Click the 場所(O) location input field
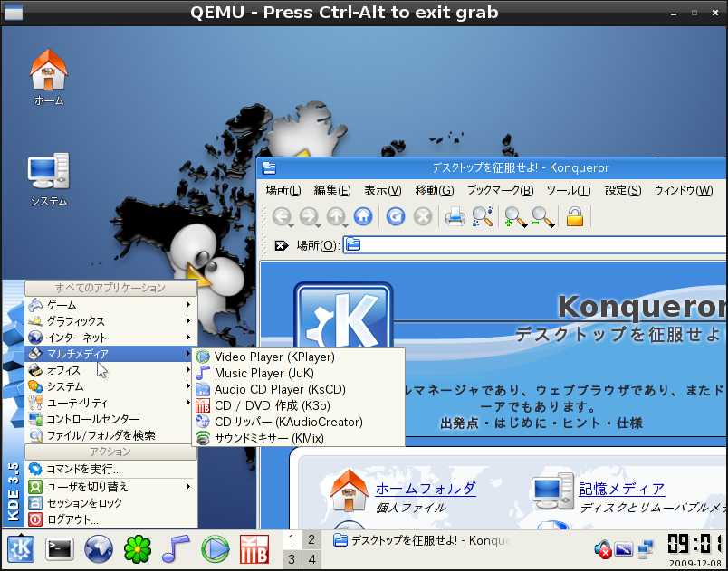The image size is (728, 571). point(534,245)
